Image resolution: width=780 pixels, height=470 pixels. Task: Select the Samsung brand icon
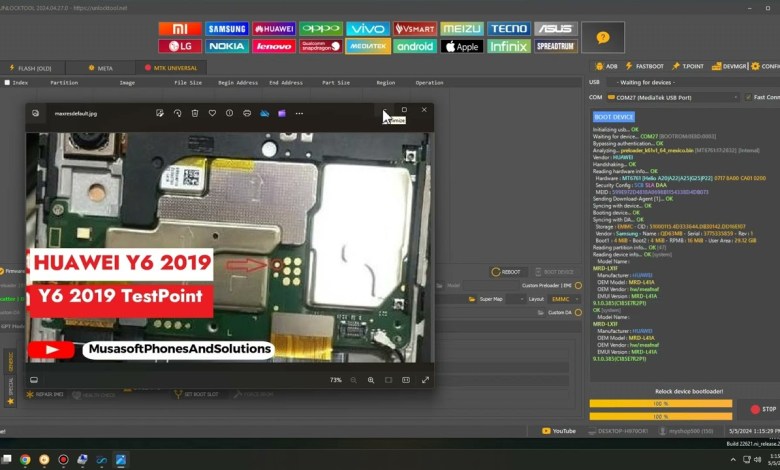(x=226, y=29)
